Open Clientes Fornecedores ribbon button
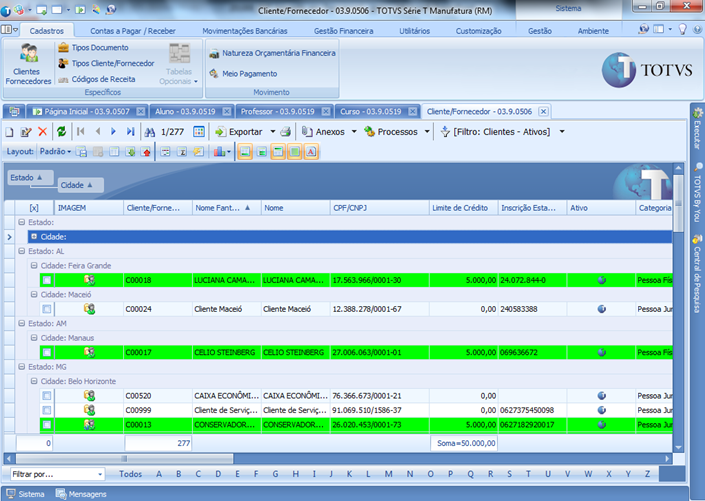The width and height of the screenshot is (705, 501). click(28, 64)
